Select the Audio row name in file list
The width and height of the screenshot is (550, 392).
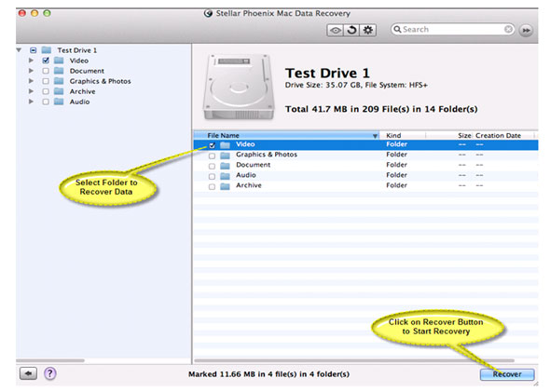click(x=245, y=175)
